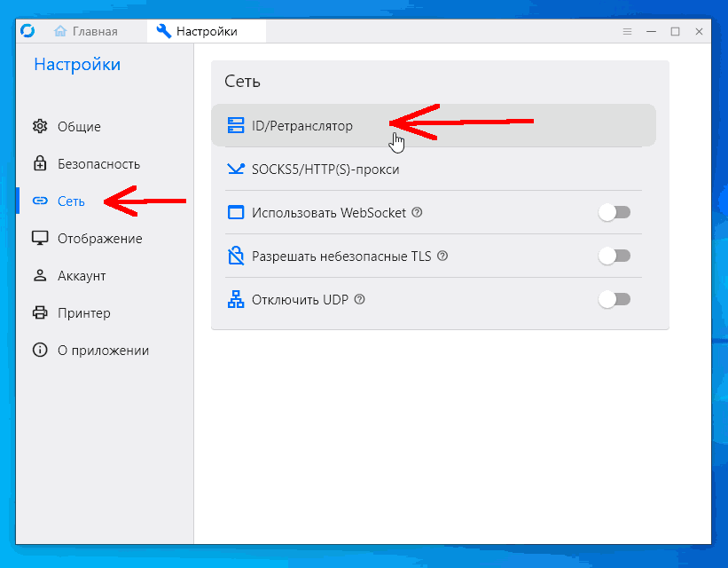This screenshot has height=568, width=728.
Task: Enable the Использовать WebSocket switch
Action: click(614, 212)
